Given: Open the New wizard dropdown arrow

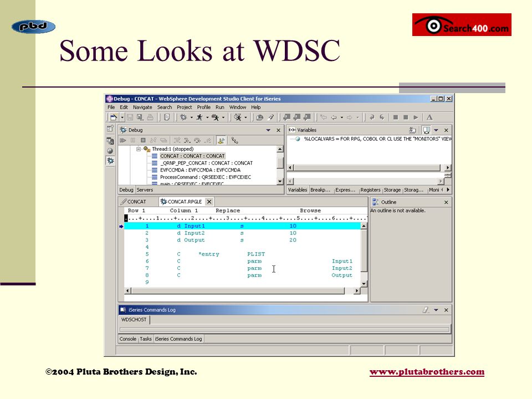Looking at the screenshot, I should coord(122,117).
